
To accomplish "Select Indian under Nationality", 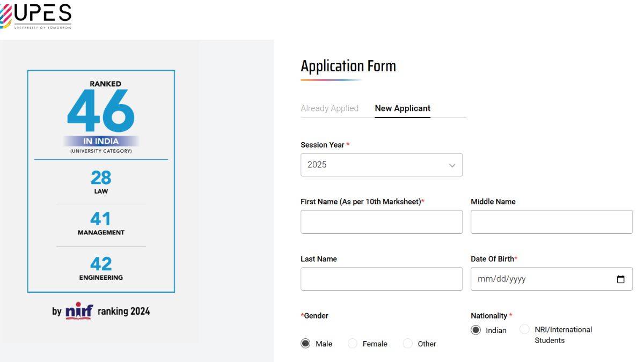I will tap(476, 330).
